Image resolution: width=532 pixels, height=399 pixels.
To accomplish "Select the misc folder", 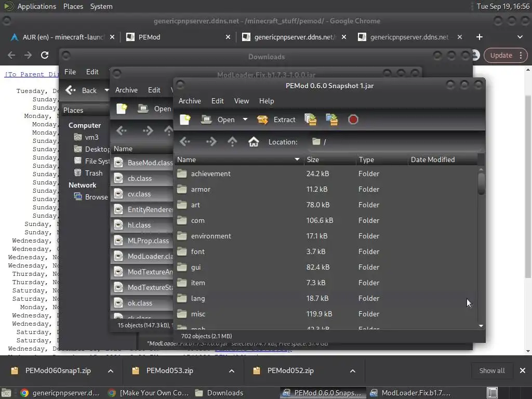I will coord(326,314).
